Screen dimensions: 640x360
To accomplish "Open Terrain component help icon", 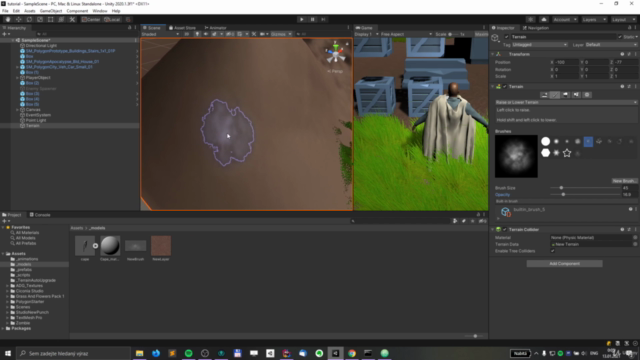I will (x=622, y=87).
